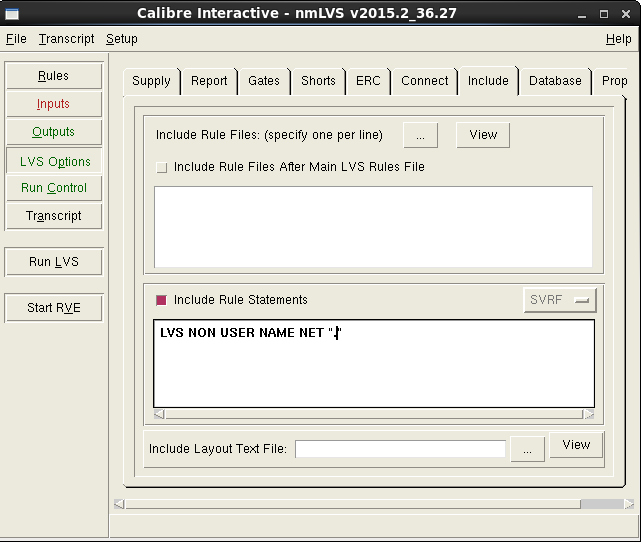Select the Include tab

coord(488,81)
